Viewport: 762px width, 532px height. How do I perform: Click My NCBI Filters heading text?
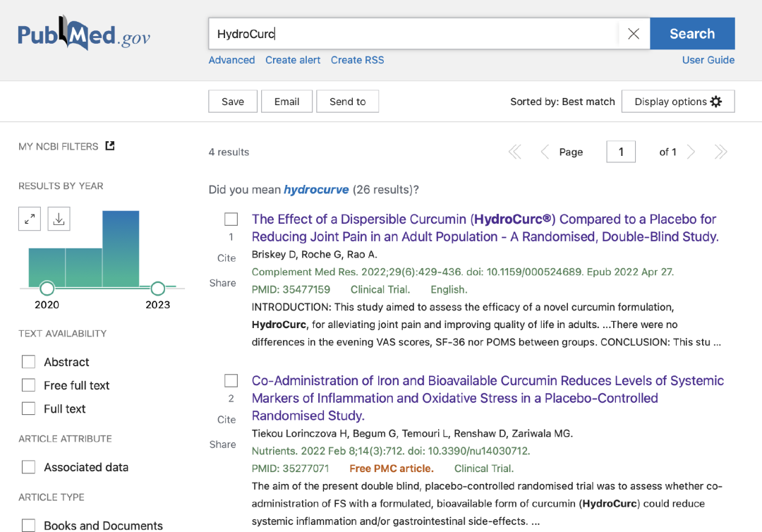coord(59,146)
